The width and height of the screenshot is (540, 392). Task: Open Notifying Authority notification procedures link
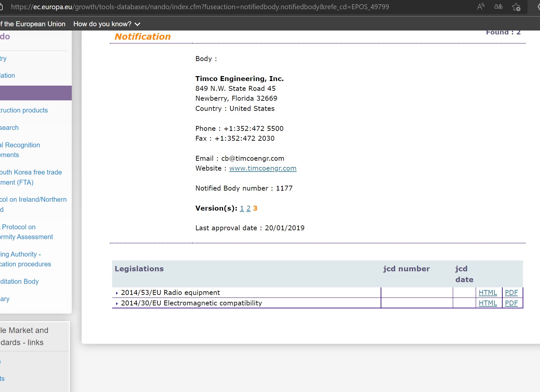point(26,259)
